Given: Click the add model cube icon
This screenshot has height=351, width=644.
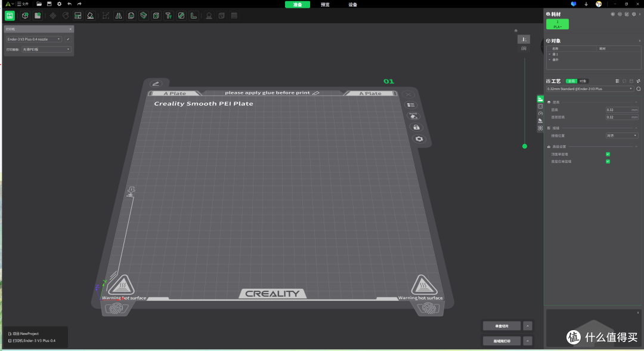Looking at the screenshot, I should pyautogui.click(x=25, y=16).
